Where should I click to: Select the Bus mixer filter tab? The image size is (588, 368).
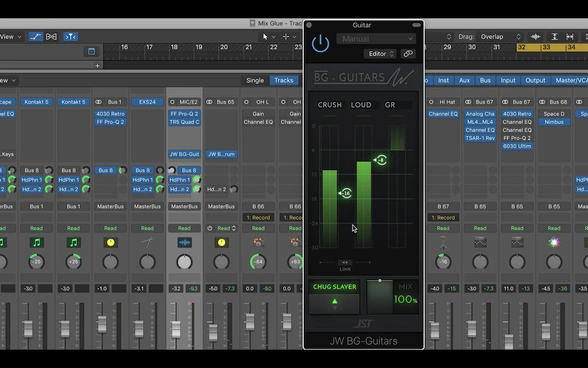click(485, 80)
